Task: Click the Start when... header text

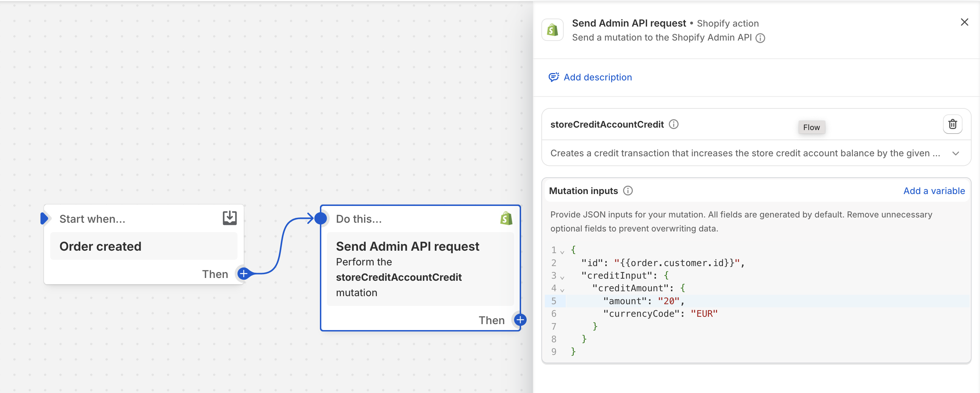Action: (x=92, y=219)
